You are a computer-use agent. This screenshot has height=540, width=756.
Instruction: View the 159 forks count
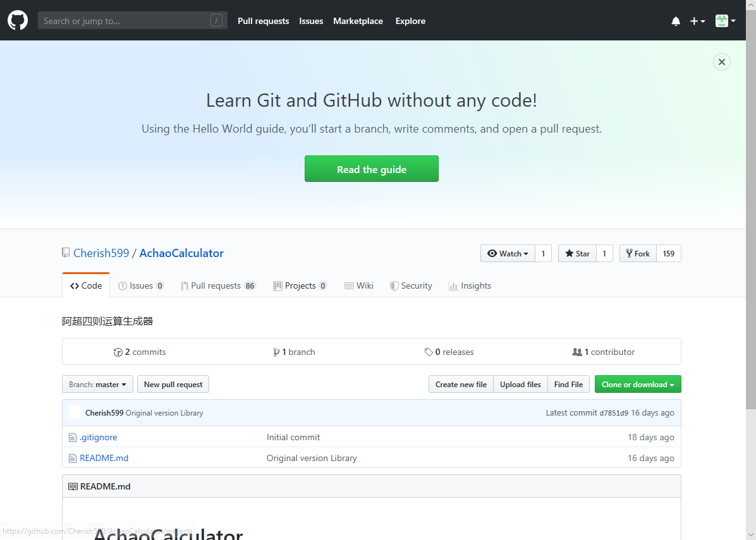[669, 253]
